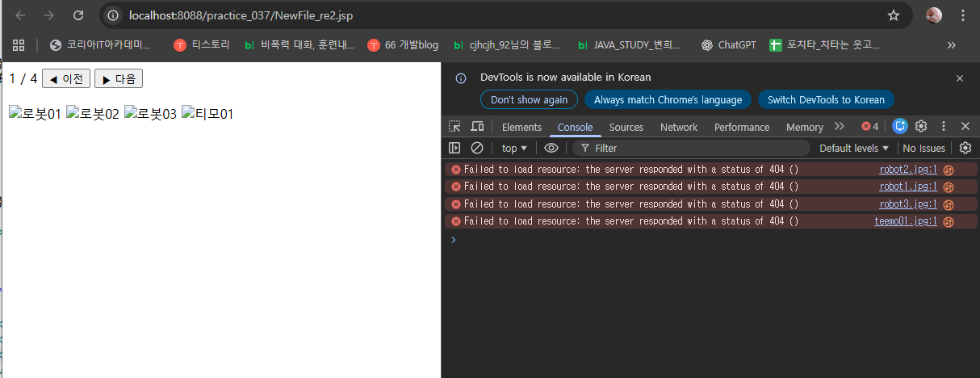Open the robot2.jpg:1 source link

tap(908, 170)
